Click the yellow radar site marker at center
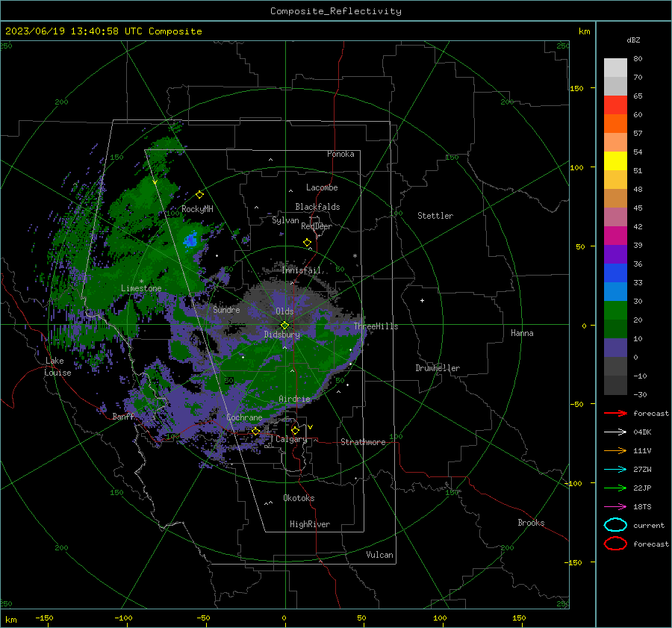Screen dimensions: 672x628 284,326
